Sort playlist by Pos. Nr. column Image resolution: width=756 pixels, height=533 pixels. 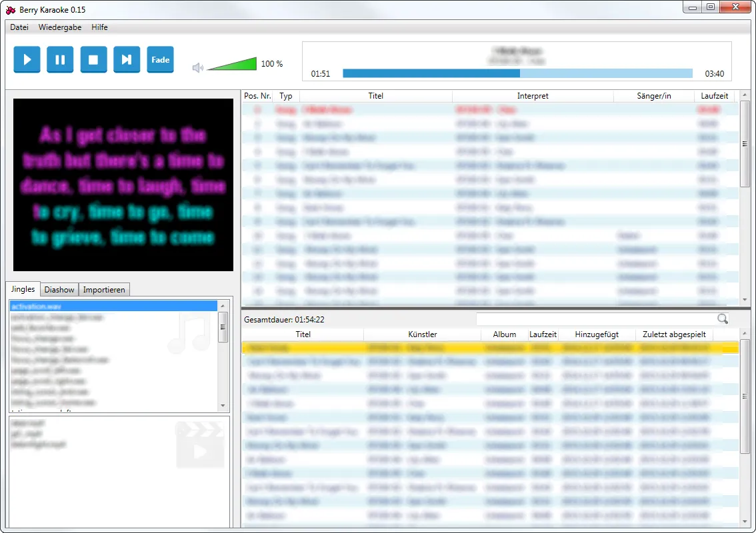257,96
